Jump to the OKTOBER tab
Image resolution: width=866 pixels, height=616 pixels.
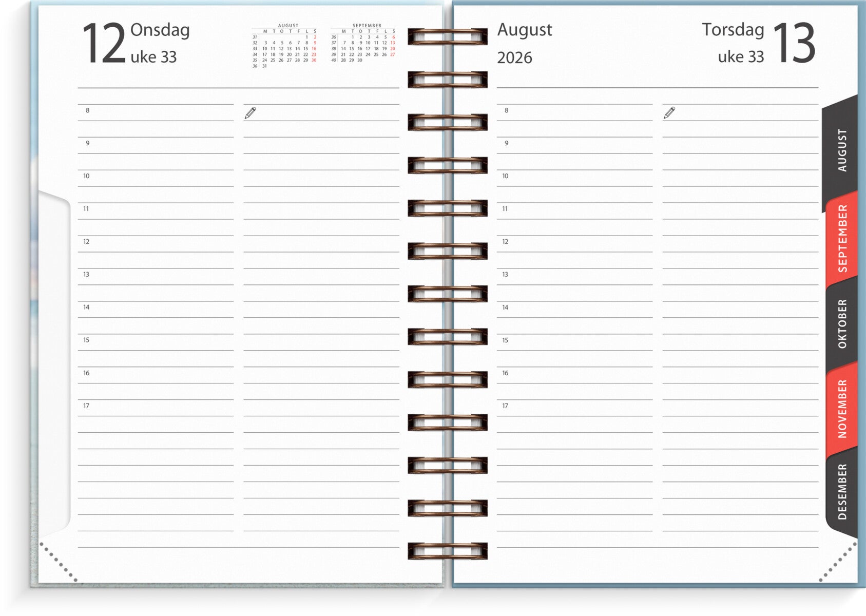842,323
